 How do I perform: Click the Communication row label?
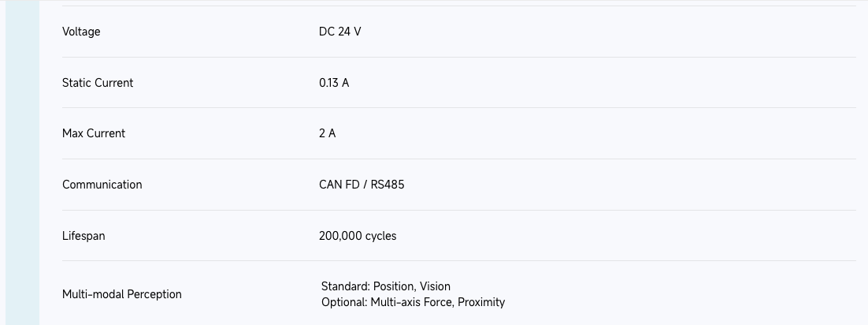coord(102,185)
